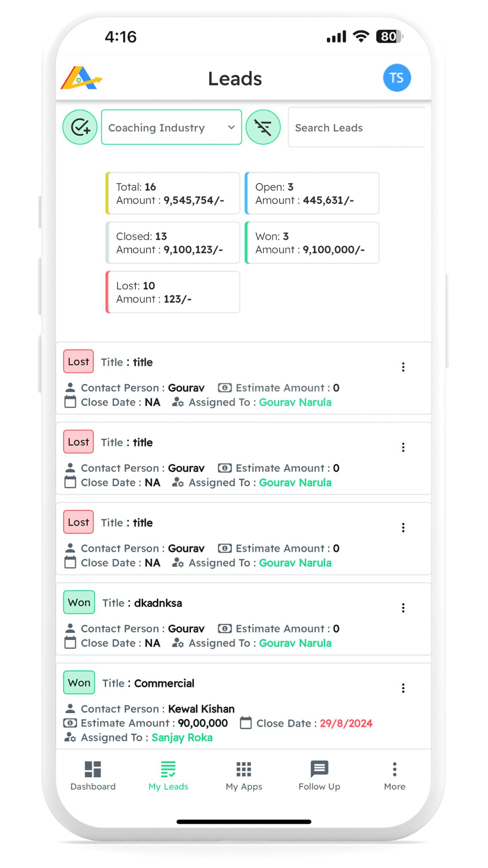Tap Won badge on Commercial lead
The width and height of the screenshot is (488, 868).
[79, 682]
